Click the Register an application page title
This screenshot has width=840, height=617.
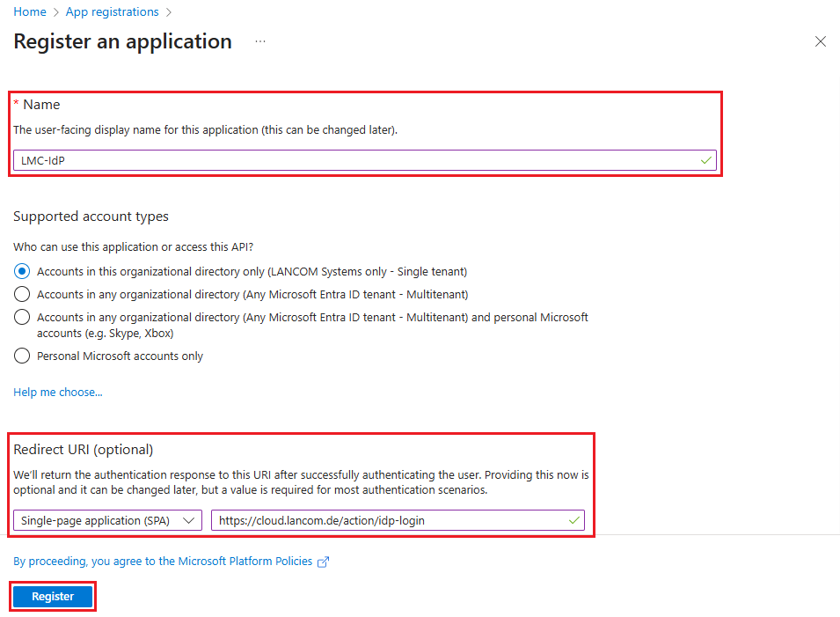click(x=123, y=41)
